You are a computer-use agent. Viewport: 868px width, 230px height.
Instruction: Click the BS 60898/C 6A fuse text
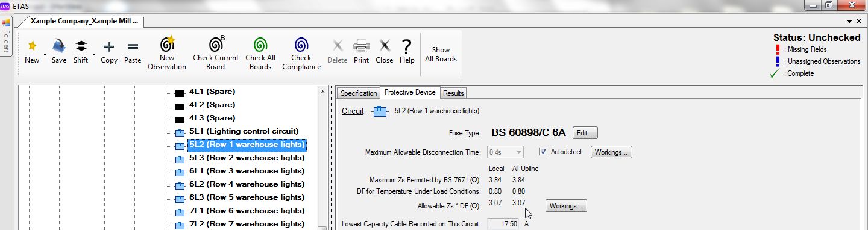pos(529,133)
